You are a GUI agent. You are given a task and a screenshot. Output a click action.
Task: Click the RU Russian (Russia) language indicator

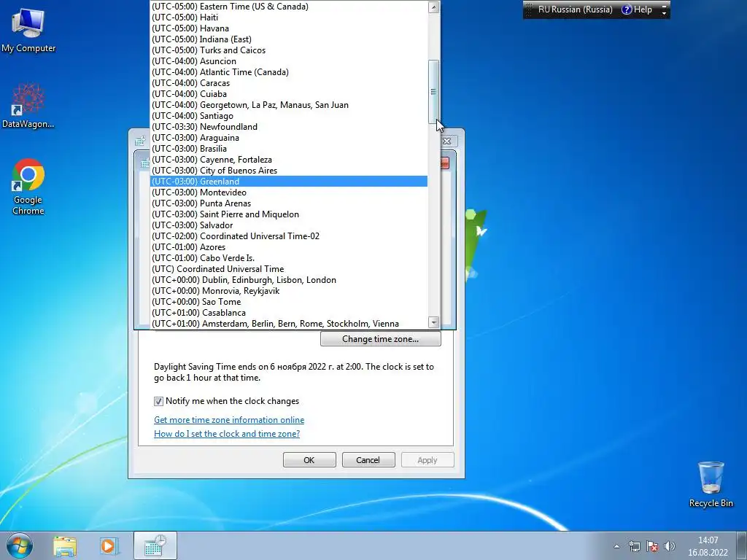tap(575, 9)
